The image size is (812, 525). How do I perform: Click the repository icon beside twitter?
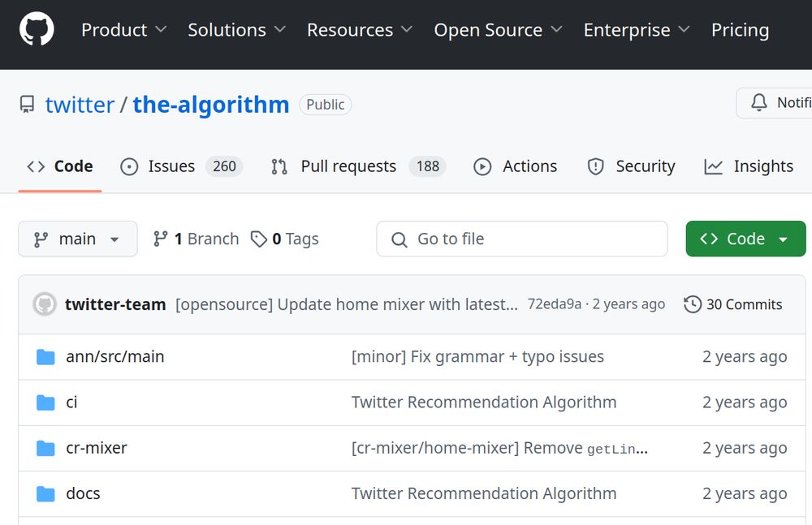[27, 104]
